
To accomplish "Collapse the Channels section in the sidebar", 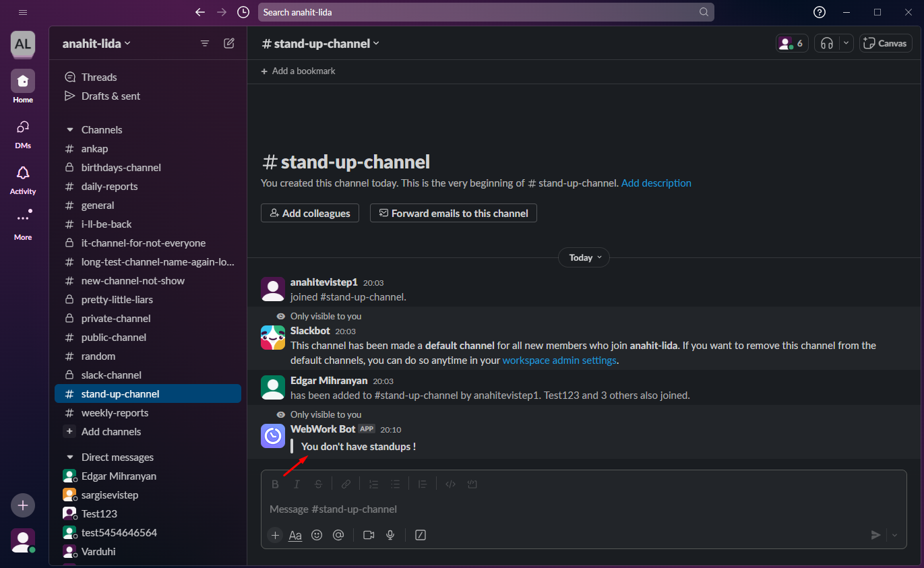I will 69,129.
